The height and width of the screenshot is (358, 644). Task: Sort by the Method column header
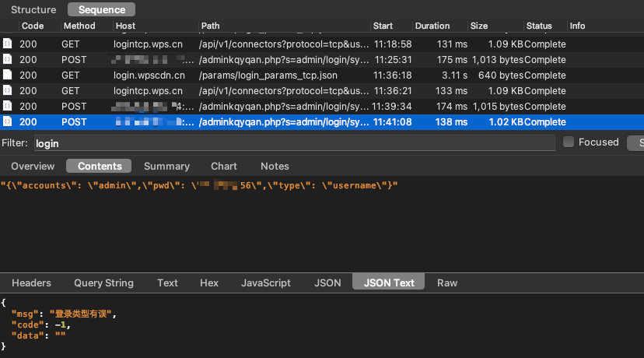point(79,26)
